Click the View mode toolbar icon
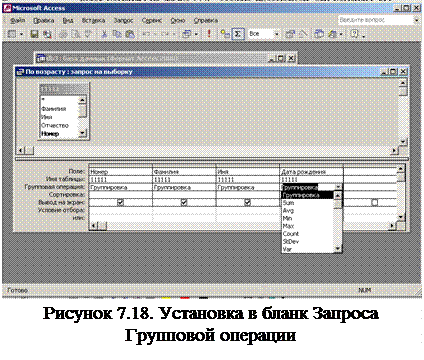 click(x=12, y=34)
